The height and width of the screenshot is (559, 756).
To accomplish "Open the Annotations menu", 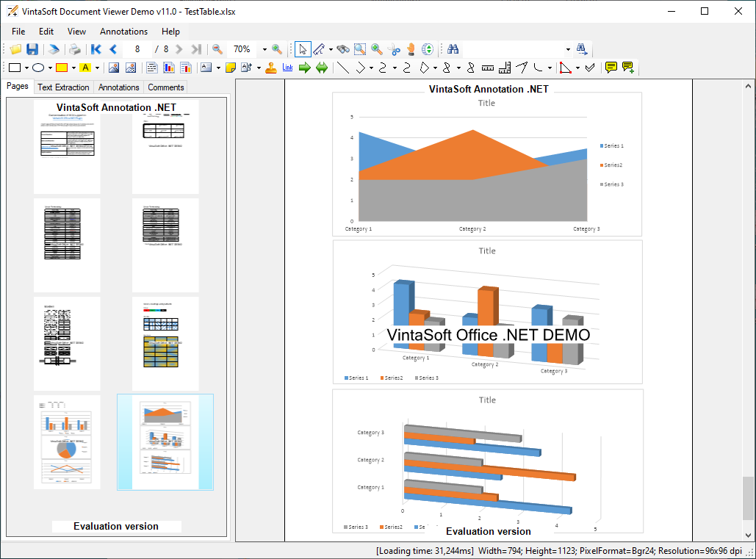I will point(123,32).
